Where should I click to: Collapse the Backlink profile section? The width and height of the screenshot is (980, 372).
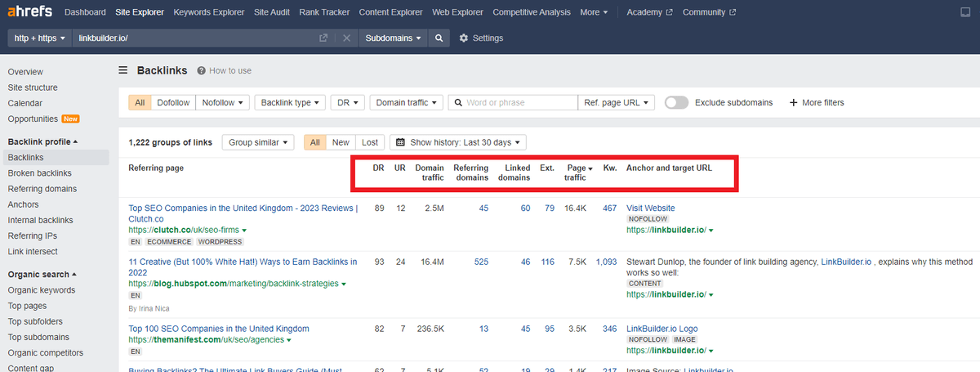point(42,141)
